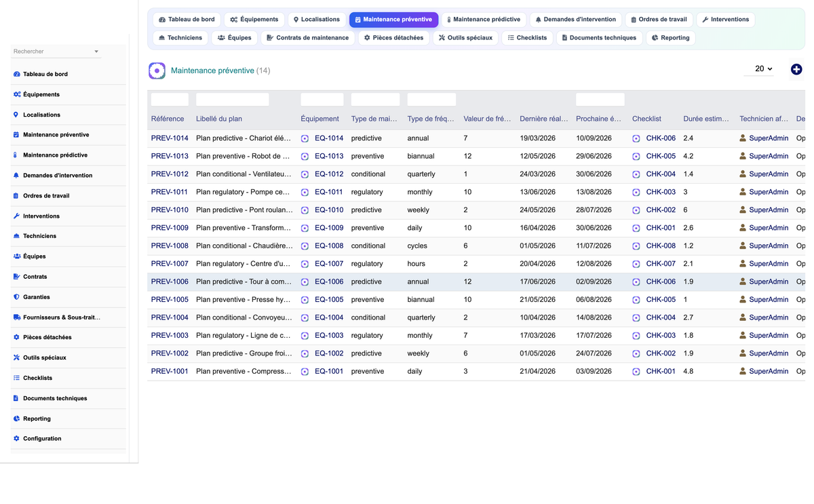This screenshot has width=814, height=504.
Task: Sort by Durée estimée column header
Action: pos(706,119)
